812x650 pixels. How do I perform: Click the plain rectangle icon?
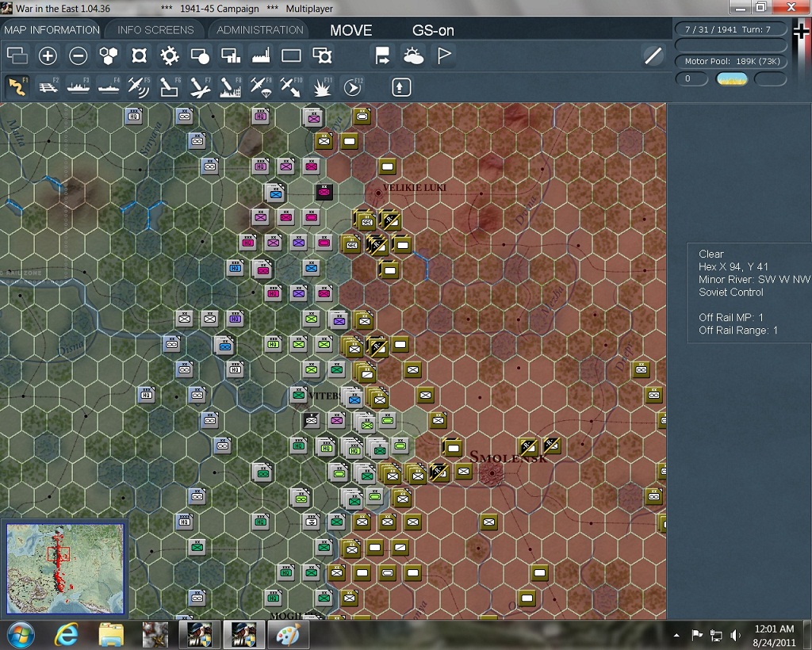(x=291, y=55)
